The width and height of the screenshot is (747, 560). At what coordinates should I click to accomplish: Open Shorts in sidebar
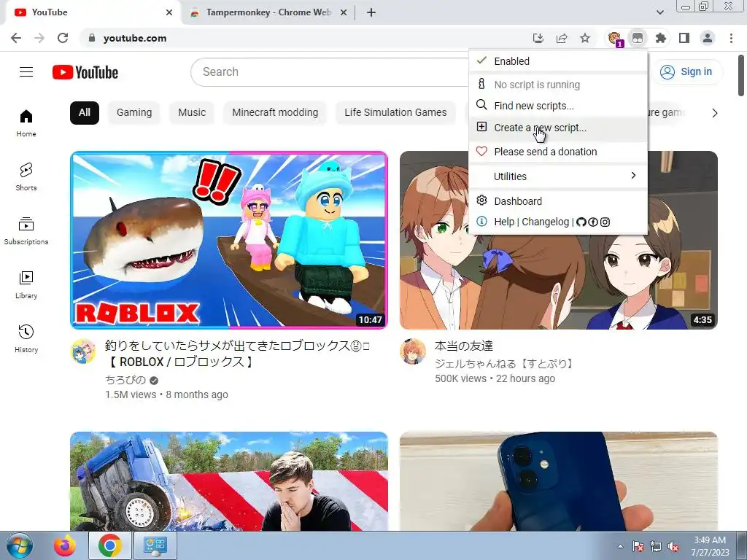(x=26, y=176)
